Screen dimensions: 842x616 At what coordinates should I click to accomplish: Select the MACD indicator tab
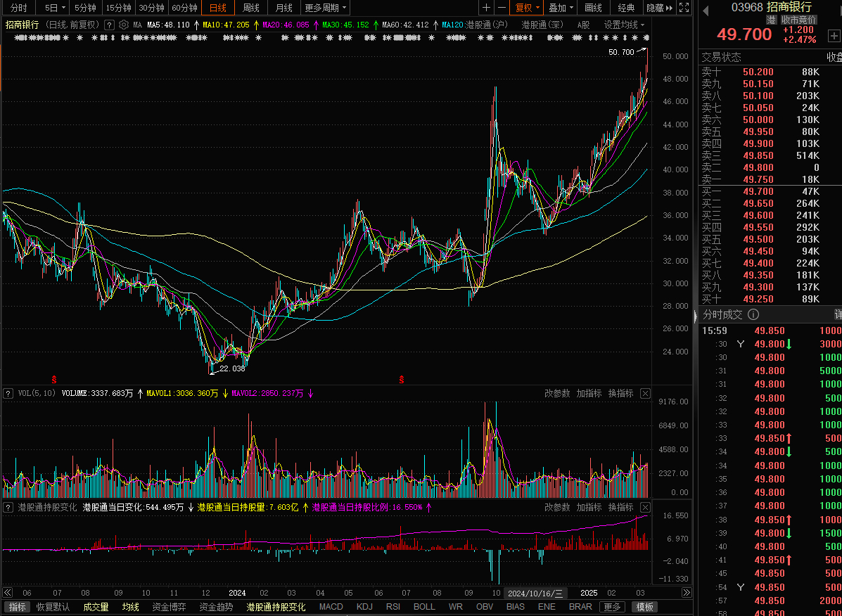pos(331,607)
